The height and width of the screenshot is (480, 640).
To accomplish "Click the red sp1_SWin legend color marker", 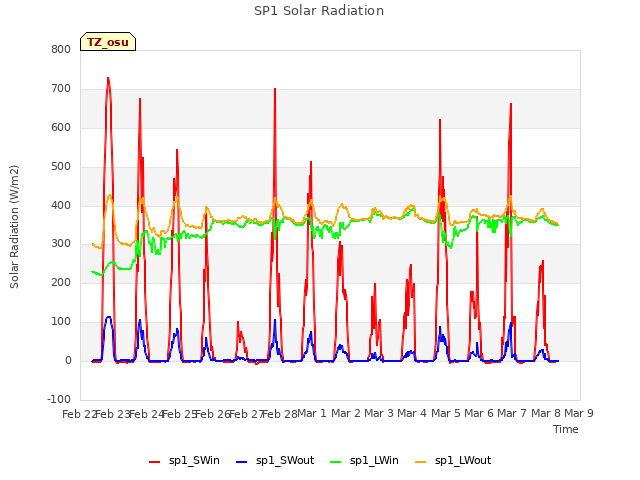I will click(x=155, y=462).
